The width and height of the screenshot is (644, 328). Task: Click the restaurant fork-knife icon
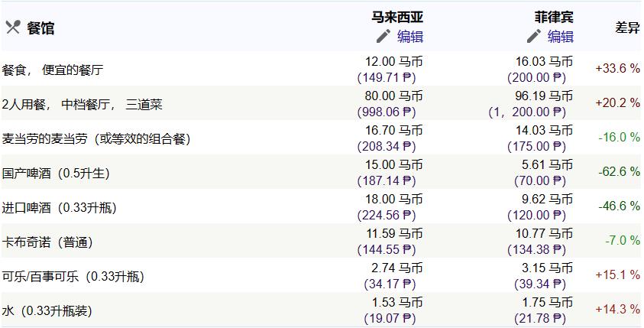pyautogui.click(x=13, y=28)
